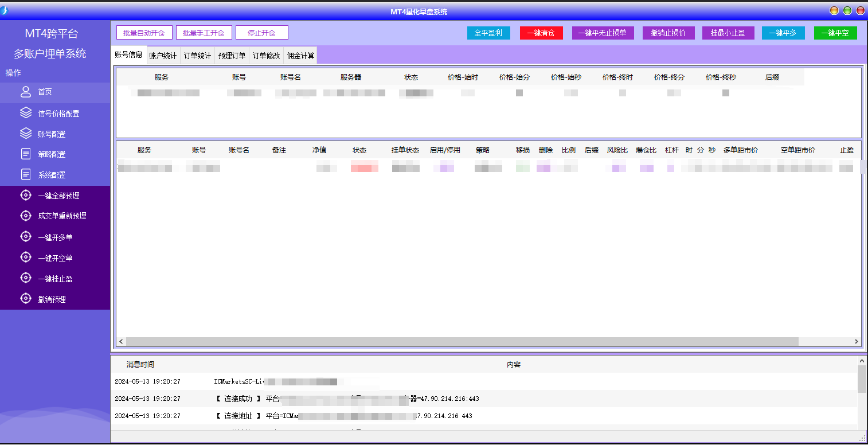
Task: Open 策略配置 settings page
Action: 55,154
